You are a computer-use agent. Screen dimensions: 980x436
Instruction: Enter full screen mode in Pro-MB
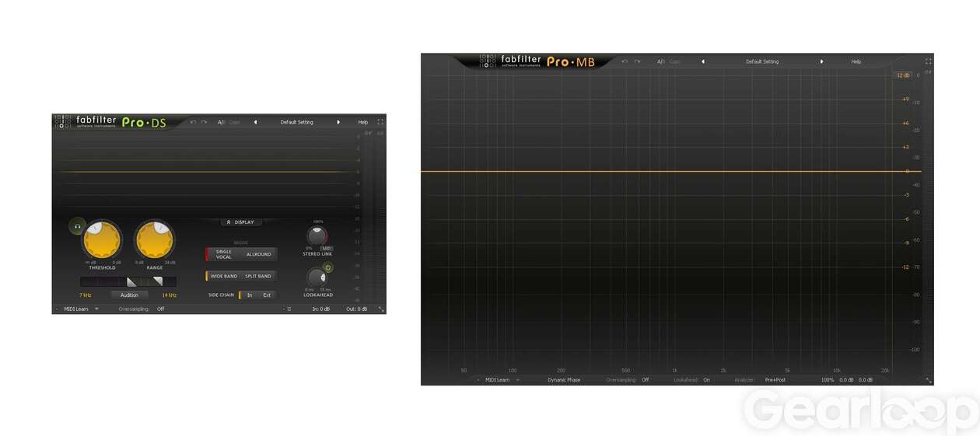(928, 61)
